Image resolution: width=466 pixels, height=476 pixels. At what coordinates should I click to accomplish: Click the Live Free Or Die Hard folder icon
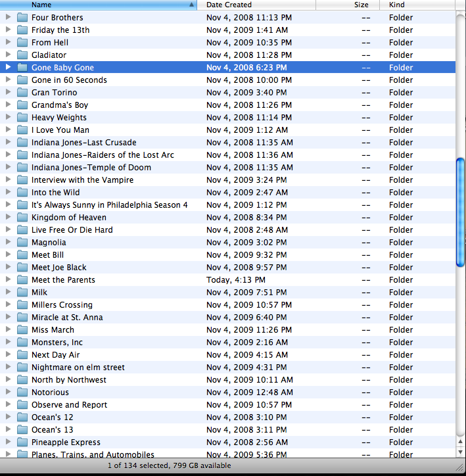(22, 229)
